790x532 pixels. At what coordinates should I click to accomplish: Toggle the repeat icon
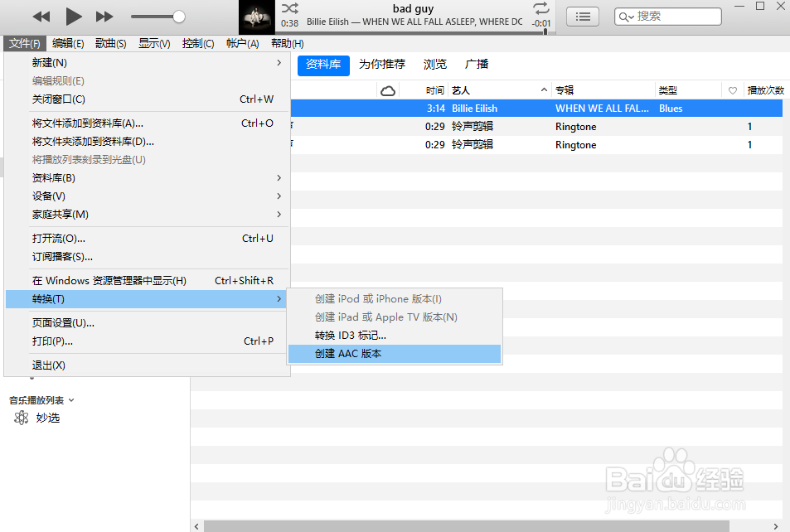(x=541, y=8)
